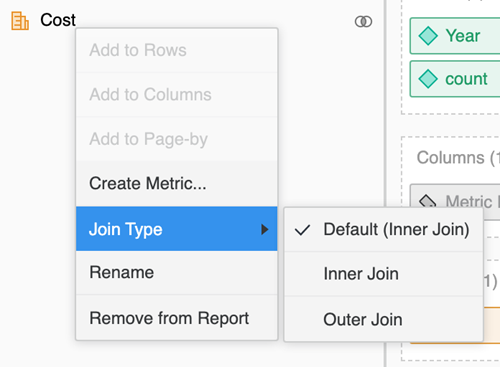Click the Metric Names tag icon

tap(428, 201)
